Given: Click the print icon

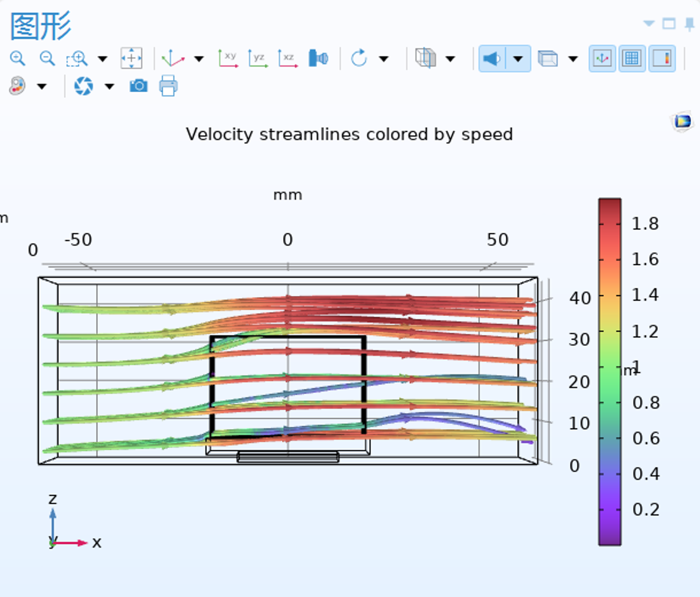Looking at the screenshot, I should click(x=168, y=86).
